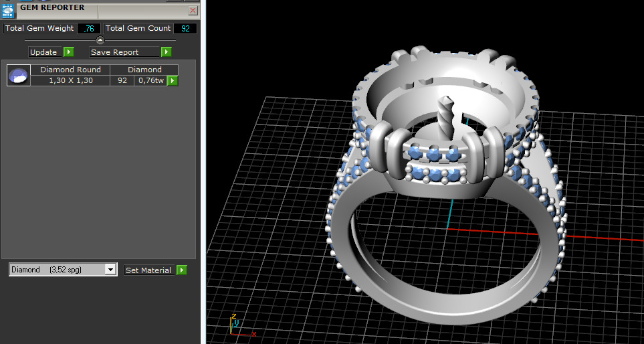Click the 'Diamond Round' cell
Viewport: 644px width, 344px height.
[70, 70]
